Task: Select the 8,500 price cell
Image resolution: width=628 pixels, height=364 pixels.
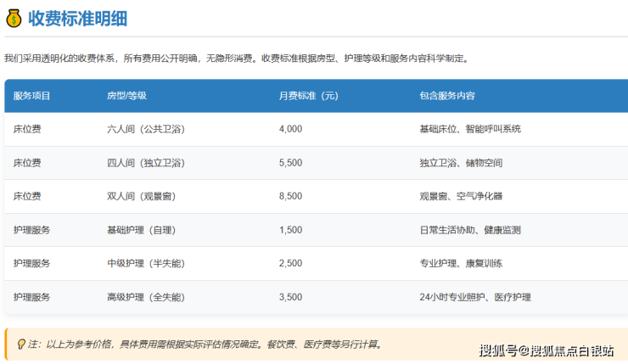Action: click(x=290, y=196)
